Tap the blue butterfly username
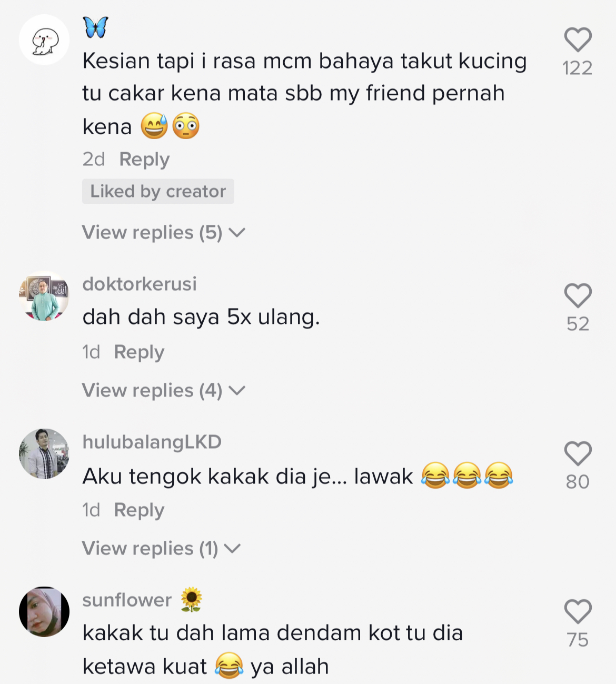616x684 pixels. [96, 27]
